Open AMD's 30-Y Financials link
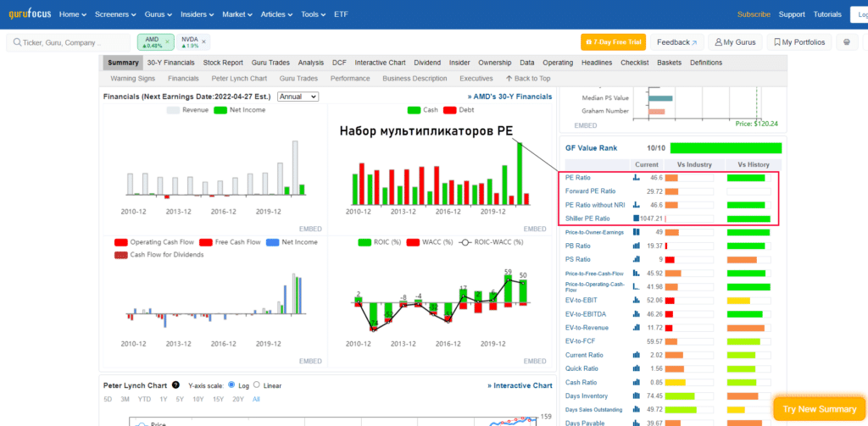This screenshot has height=426, width=868. click(x=509, y=97)
